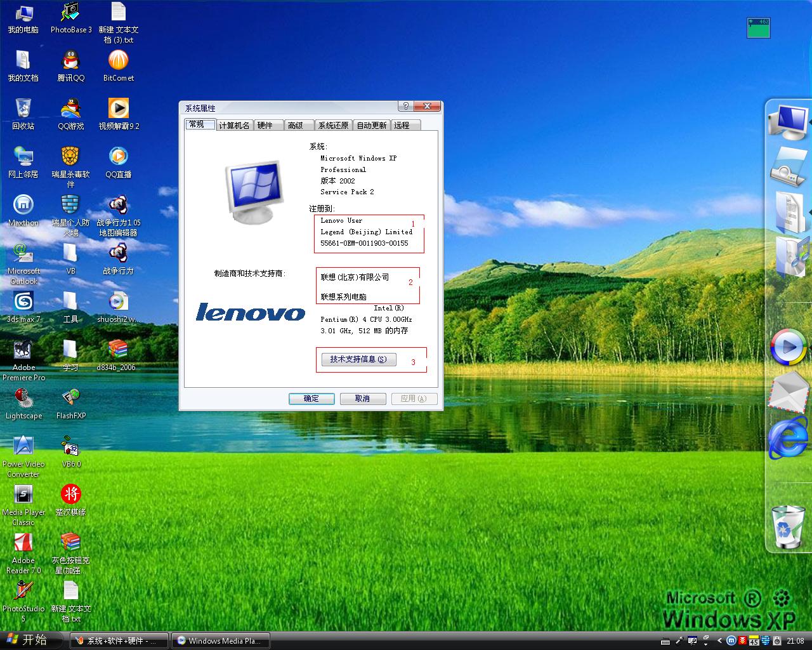Open Internet Explorer from side dock
The height and width of the screenshot is (650, 812).
[x=788, y=438]
